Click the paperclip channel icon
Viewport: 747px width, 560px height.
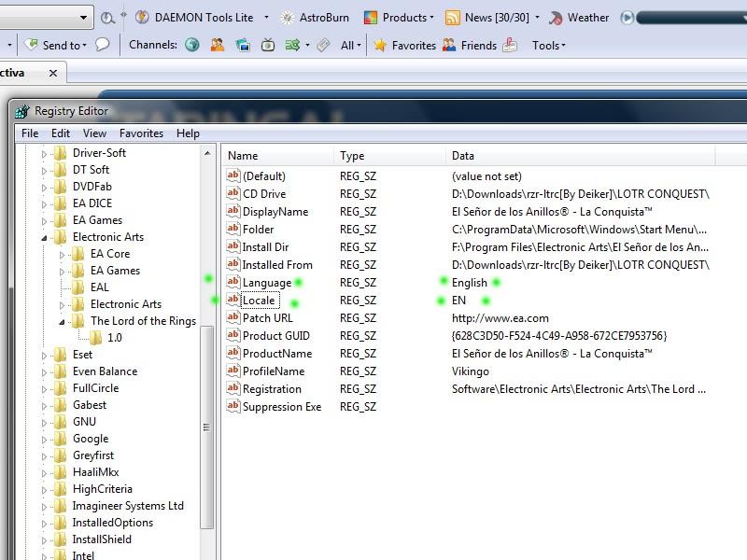tap(323, 45)
